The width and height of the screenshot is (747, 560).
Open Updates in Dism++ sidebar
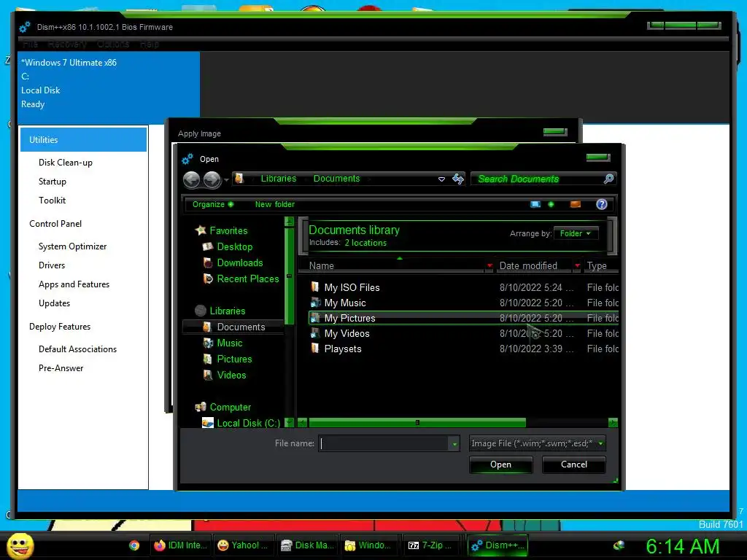pyautogui.click(x=54, y=303)
